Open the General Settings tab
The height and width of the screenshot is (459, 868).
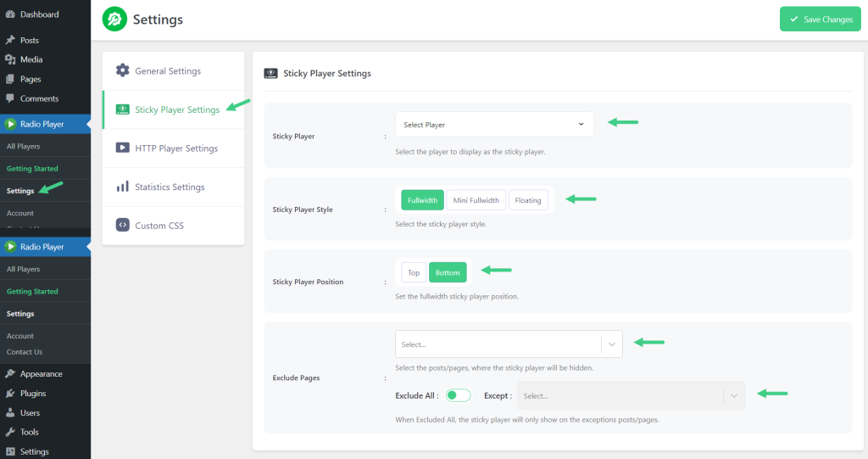click(x=173, y=71)
